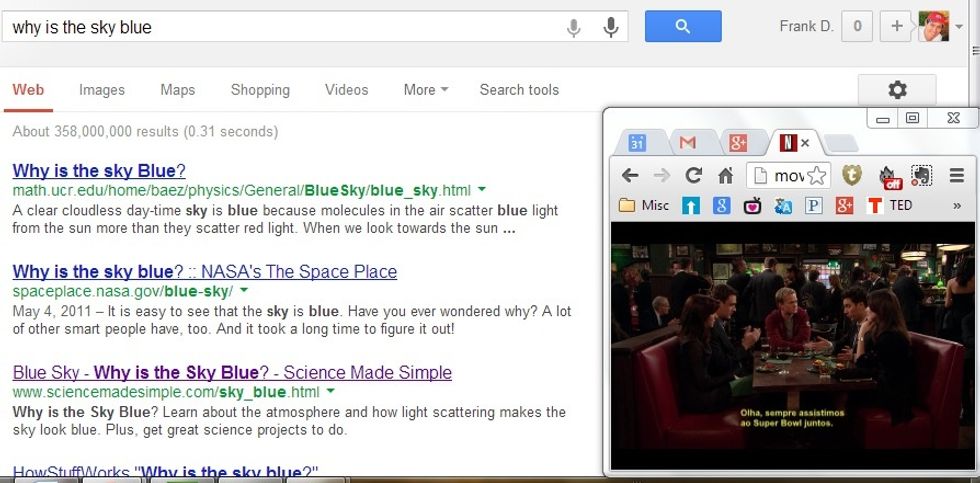Maximize the small Chrome window

[x=912, y=117]
